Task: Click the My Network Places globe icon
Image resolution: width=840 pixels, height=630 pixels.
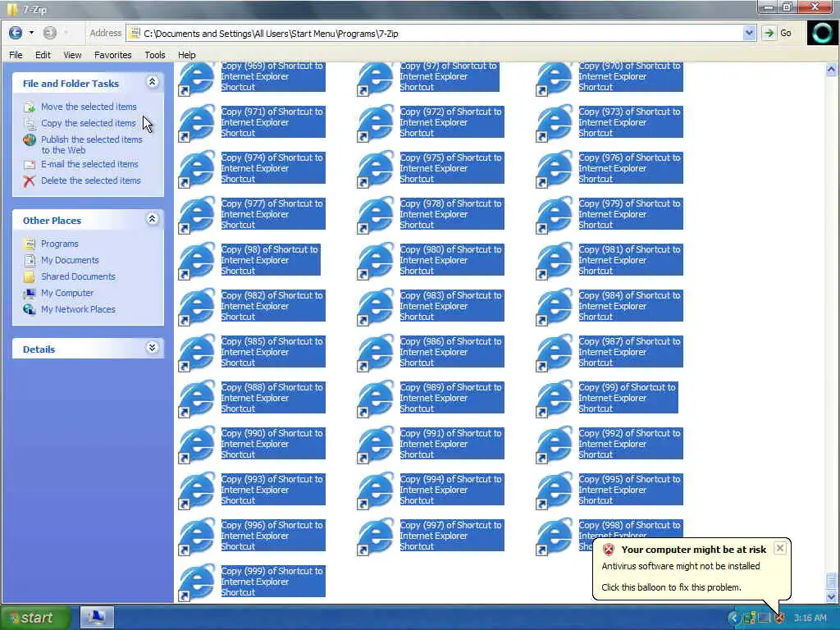Action: point(29,309)
